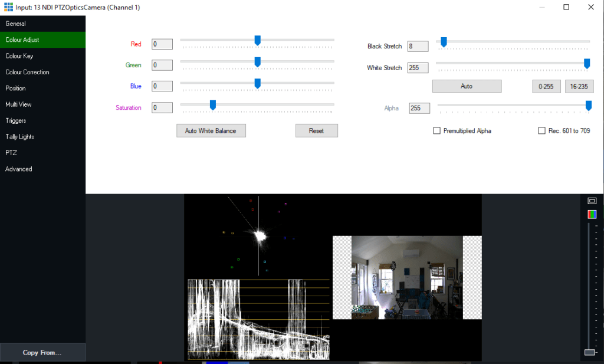
Task: Click the live camera preview thumbnail
Action: tap(406, 277)
